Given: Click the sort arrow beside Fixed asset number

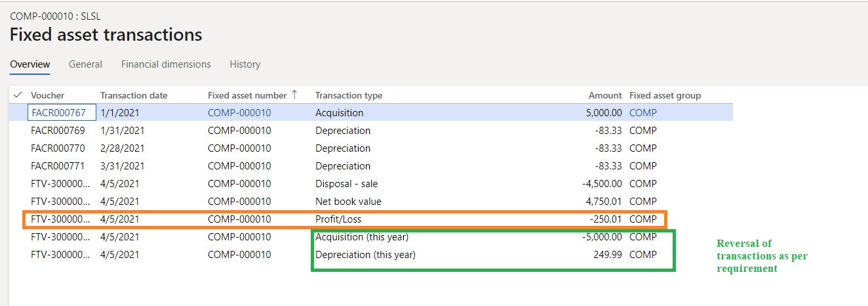Looking at the screenshot, I should tap(295, 95).
